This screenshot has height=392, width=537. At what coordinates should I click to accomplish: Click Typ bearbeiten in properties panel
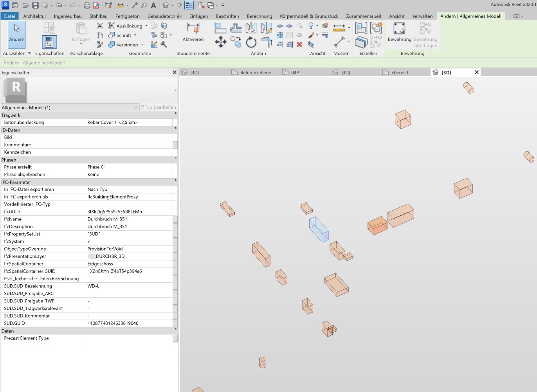point(159,107)
